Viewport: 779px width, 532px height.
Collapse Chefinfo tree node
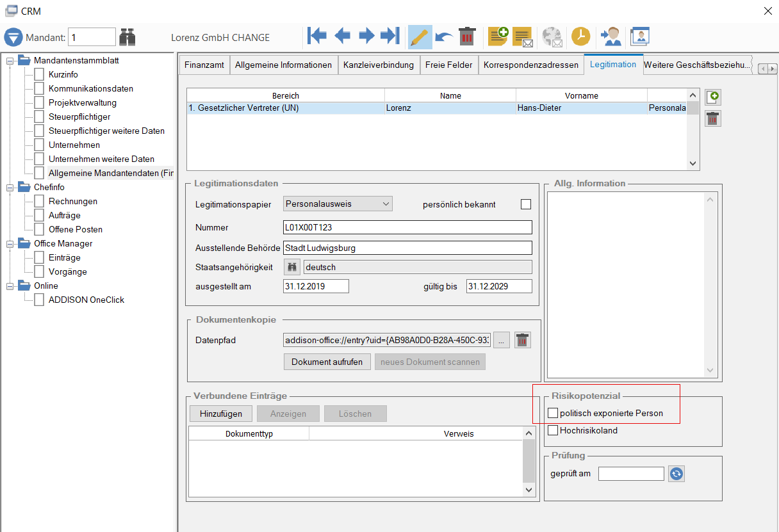pyautogui.click(x=10, y=188)
